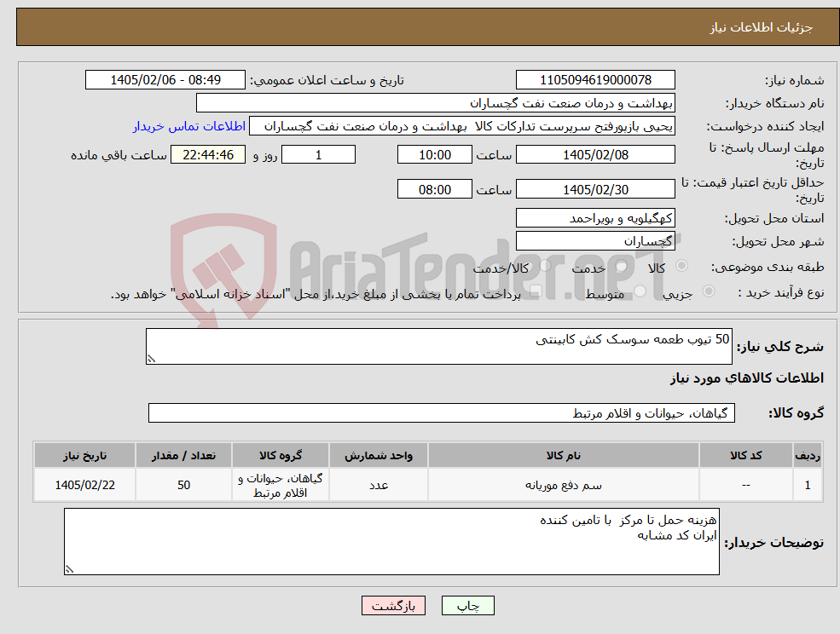Screen dimensions: 840x634
Task: Select the کالا radio button
Action: (x=682, y=266)
